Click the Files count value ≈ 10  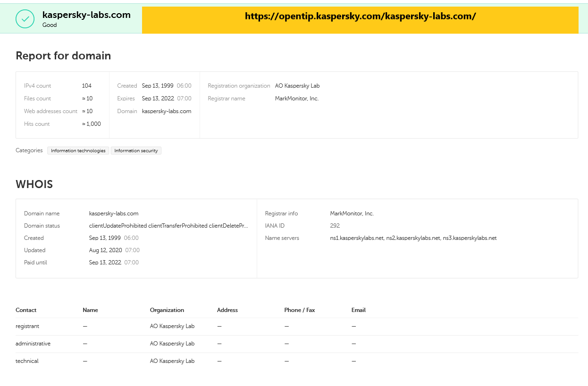click(87, 99)
